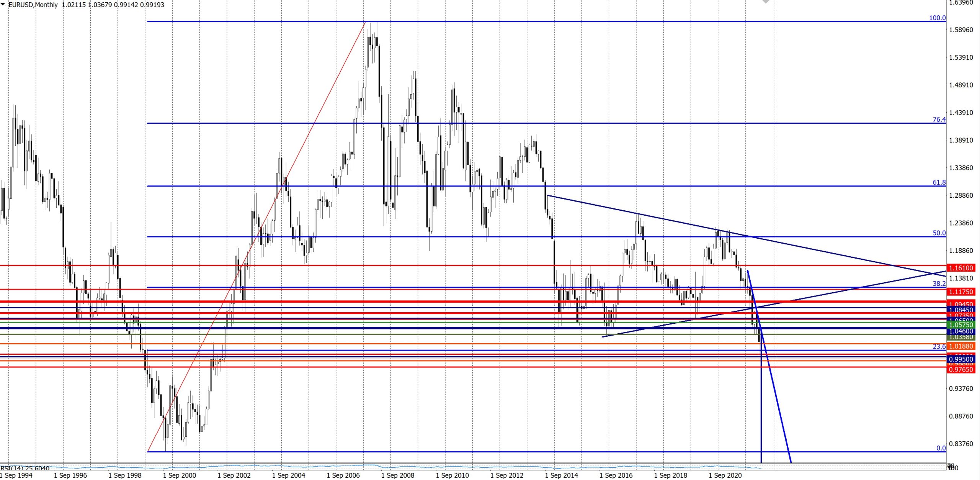Click the navy 0.99500 price label
This screenshot has width=980, height=480.
pos(960,359)
